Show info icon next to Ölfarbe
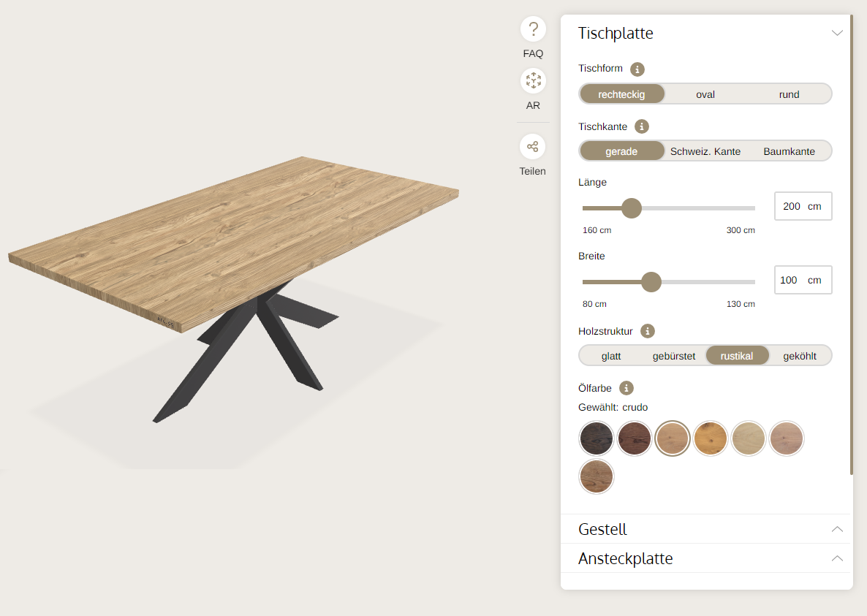867x616 pixels. click(x=626, y=388)
